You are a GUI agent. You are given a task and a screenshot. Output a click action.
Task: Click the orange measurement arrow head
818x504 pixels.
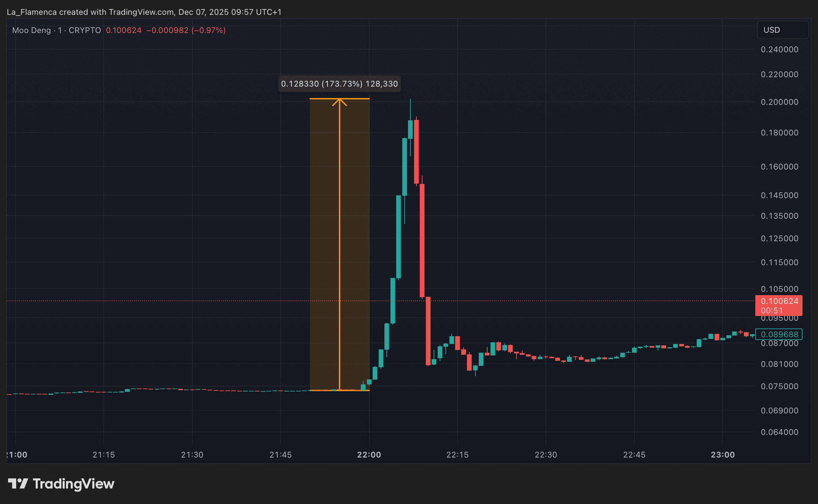339,101
